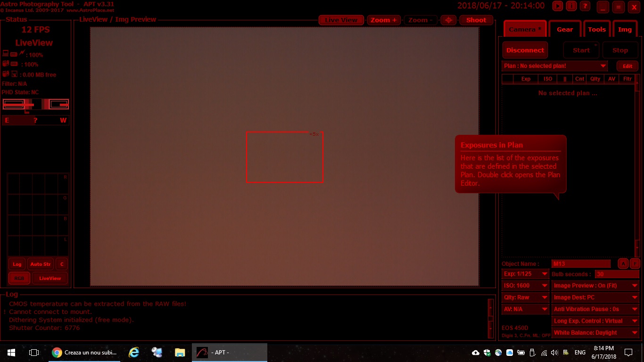Click the APT taskbar window button
The image size is (644, 362).
tap(230, 353)
